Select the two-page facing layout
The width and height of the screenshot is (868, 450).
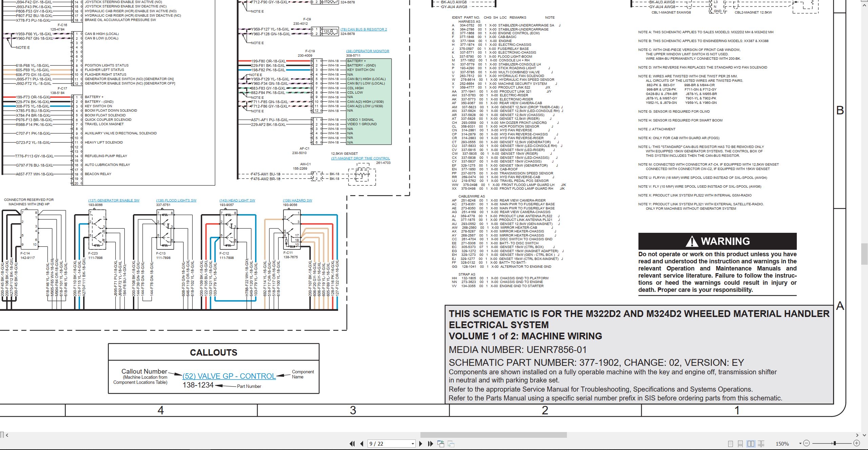click(x=751, y=444)
